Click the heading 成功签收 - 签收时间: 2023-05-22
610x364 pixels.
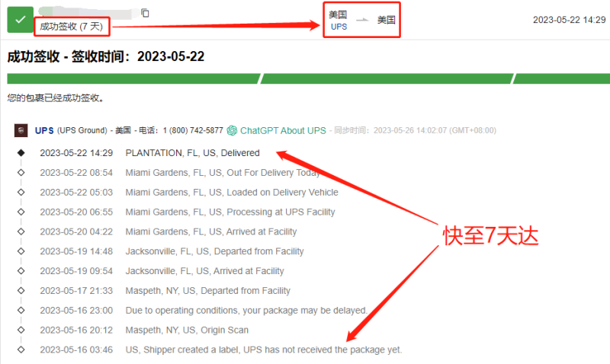pos(106,56)
